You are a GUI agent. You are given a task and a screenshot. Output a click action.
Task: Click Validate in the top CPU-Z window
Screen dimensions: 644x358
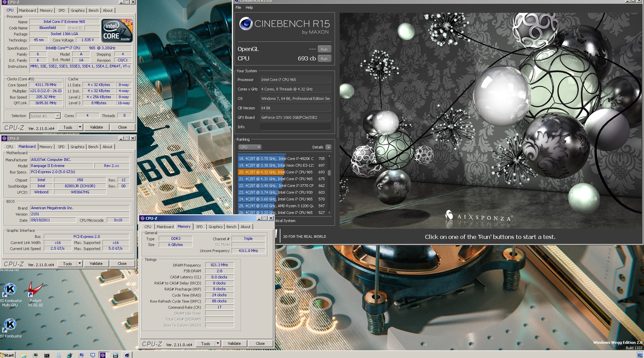point(96,127)
